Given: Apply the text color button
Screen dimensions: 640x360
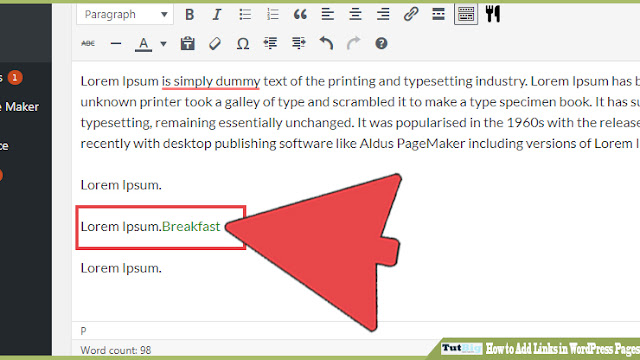Looking at the screenshot, I should click(143, 43).
